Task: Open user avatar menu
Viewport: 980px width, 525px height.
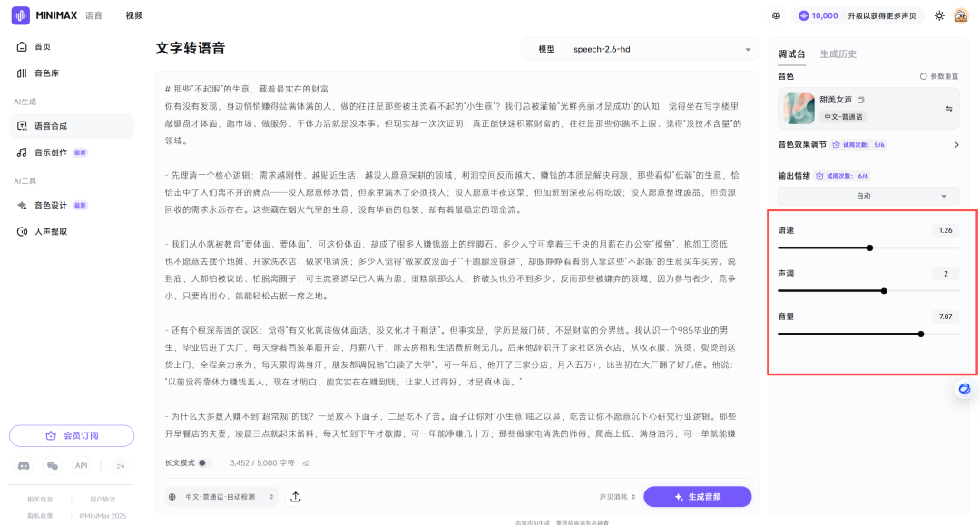Action: tap(961, 15)
